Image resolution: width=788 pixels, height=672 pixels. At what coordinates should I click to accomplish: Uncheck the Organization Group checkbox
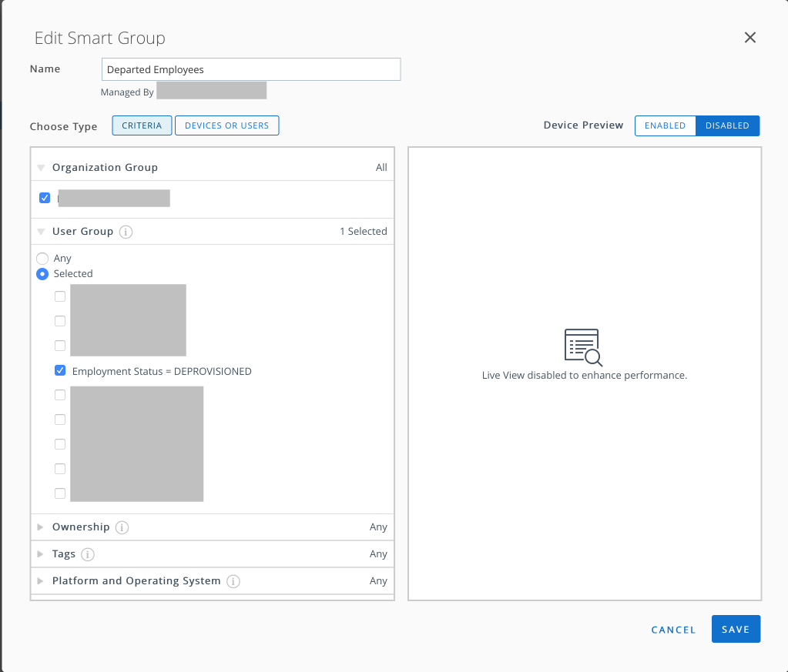click(x=45, y=199)
